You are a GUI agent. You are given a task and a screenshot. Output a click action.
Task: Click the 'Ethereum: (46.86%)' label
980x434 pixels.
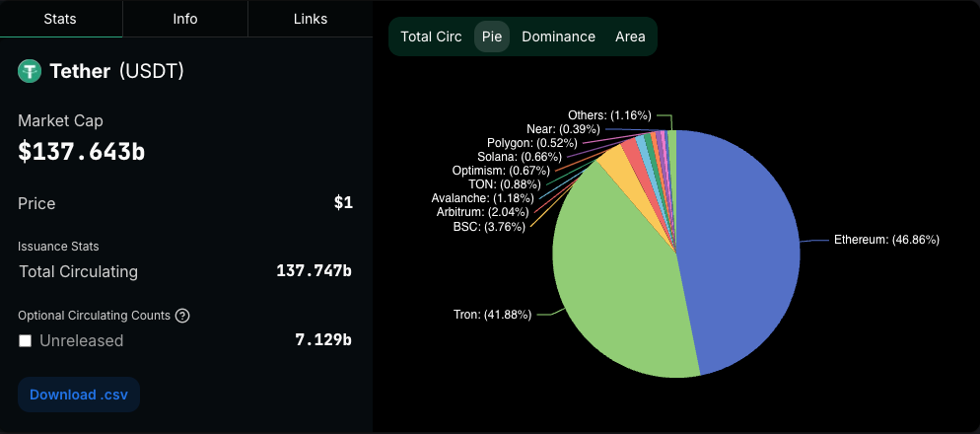886,240
